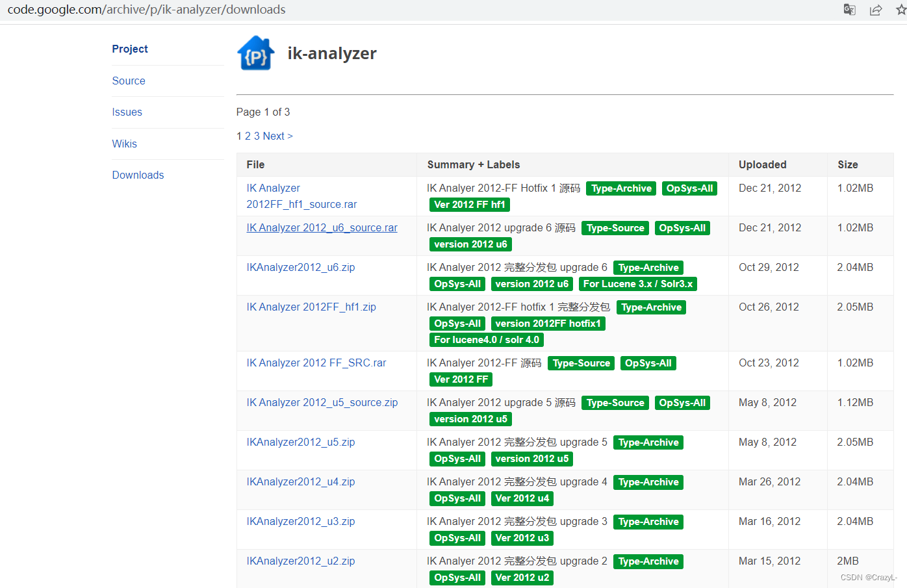Click the 'Oct 23, 2012' upload date
907x588 pixels.
(769, 363)
